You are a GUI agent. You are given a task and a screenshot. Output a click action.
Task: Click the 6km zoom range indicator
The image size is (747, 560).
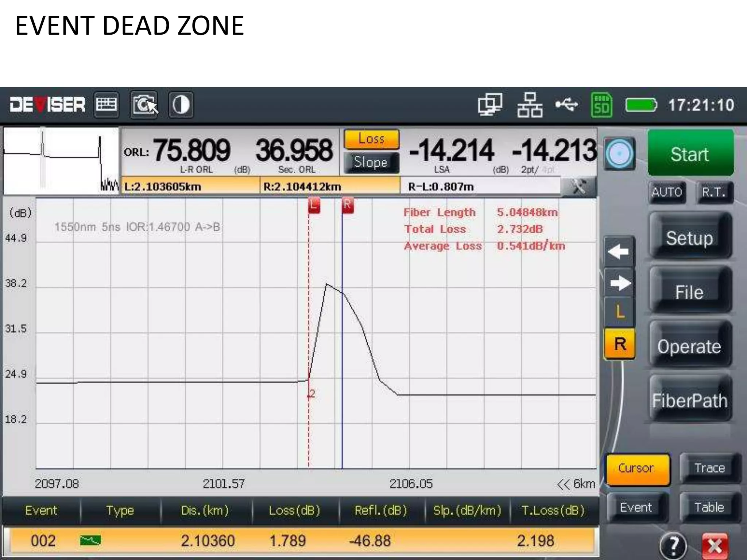click(x=576, y=484)
